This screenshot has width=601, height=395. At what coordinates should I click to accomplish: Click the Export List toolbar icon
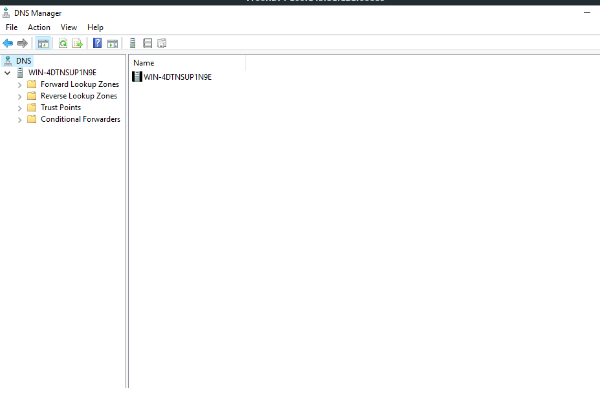tap(77, 43)
